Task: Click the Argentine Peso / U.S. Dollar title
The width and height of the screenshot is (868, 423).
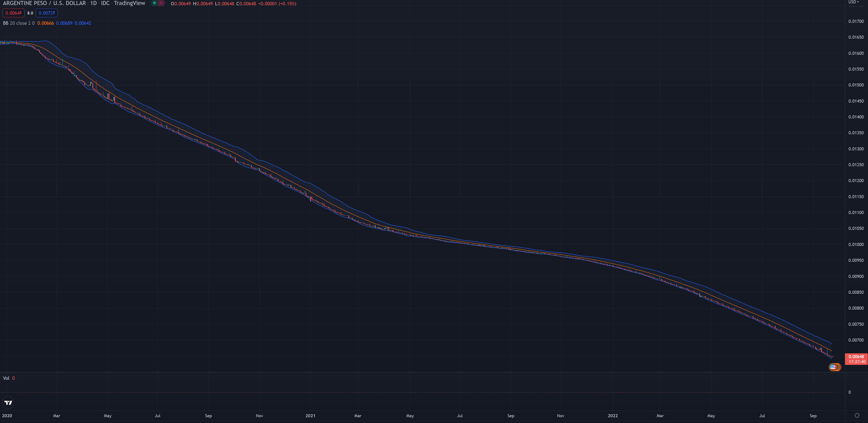Action: tap(44, 3)
